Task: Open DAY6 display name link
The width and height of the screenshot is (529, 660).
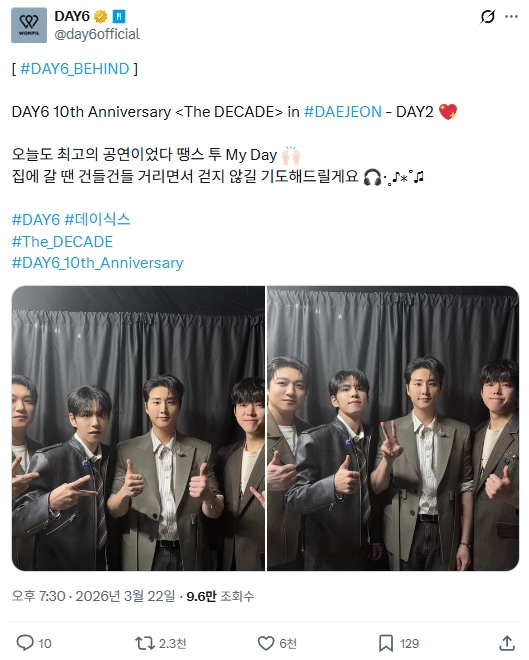Action: [x=72, y=16]
